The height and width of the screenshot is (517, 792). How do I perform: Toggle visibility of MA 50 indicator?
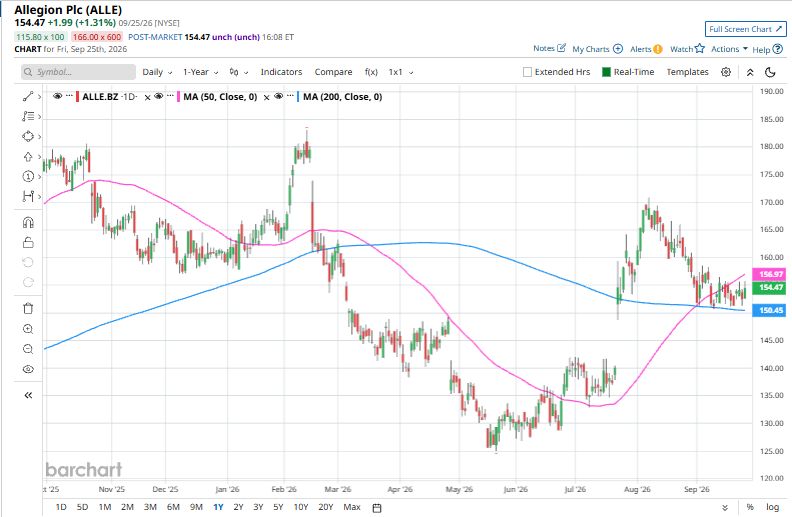pyautogui.click(x=159, y=96)
